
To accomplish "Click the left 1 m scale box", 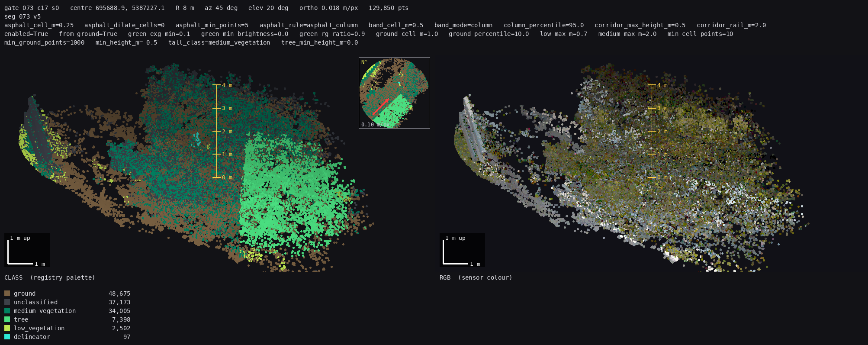I will (27, 250).
